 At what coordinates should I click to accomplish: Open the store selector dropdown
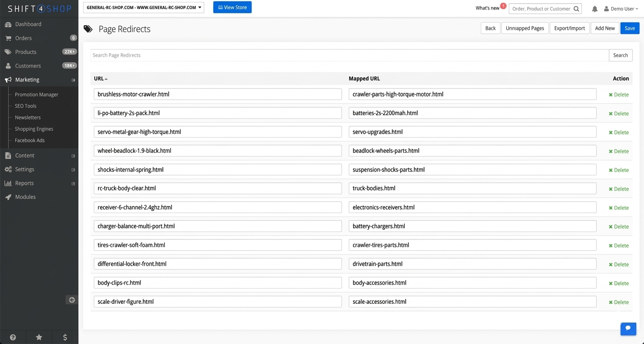(143, 7)
